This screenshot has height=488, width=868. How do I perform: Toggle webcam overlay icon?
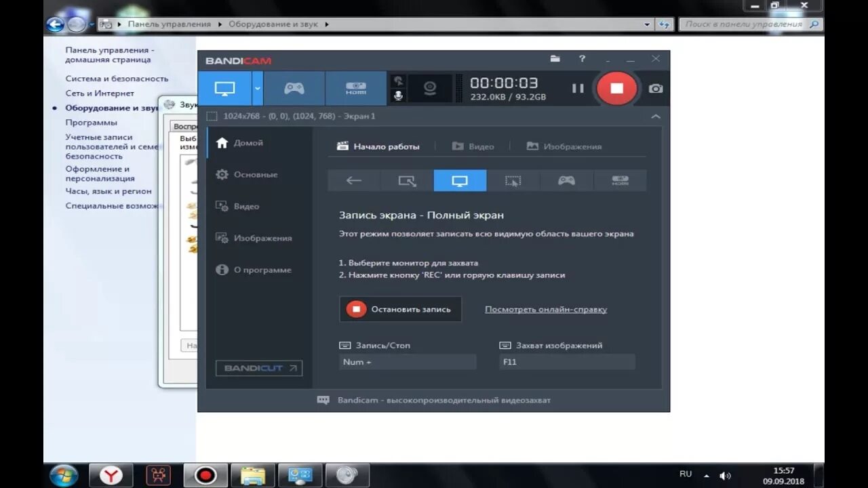[x=429, y=88]
